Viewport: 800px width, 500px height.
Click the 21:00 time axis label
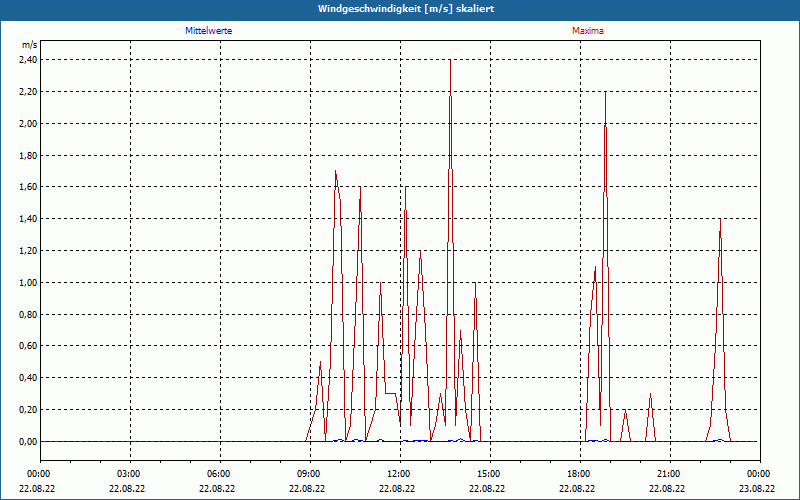(x=670, y=474)
